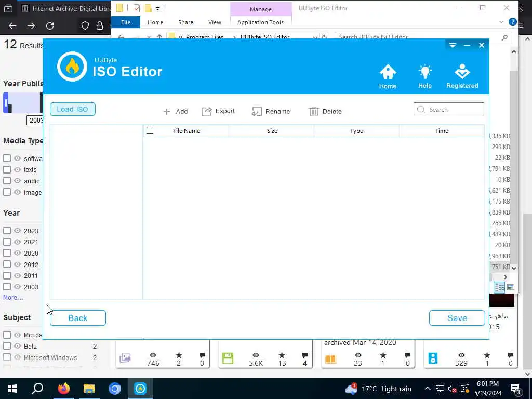
Task: Show hidden tray icons chevron
Action: [428, 389]
